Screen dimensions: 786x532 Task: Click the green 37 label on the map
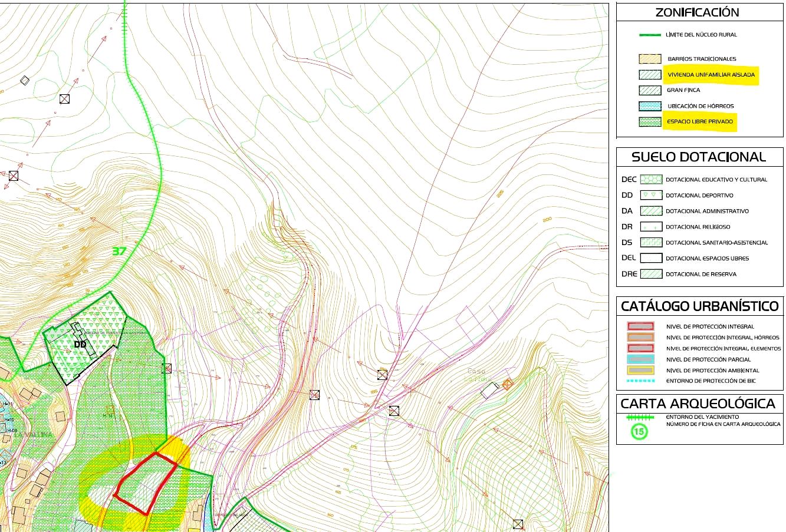click(119, 251)
